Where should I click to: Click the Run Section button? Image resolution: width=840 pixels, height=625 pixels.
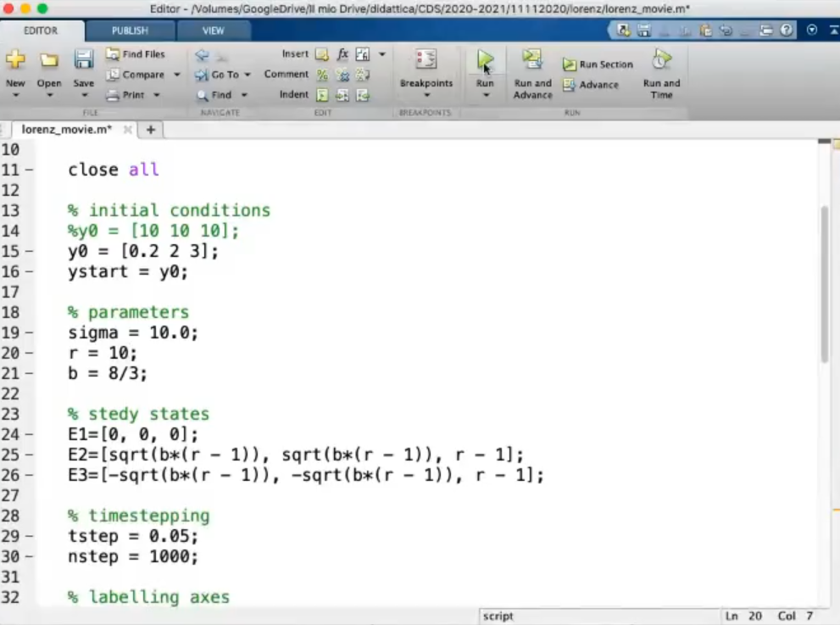598,64
